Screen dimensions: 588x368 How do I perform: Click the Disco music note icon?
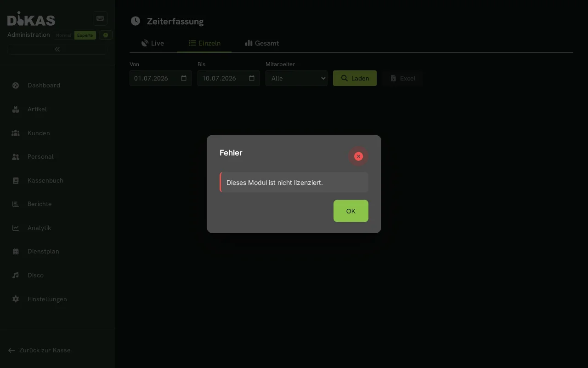pos(16,276)
